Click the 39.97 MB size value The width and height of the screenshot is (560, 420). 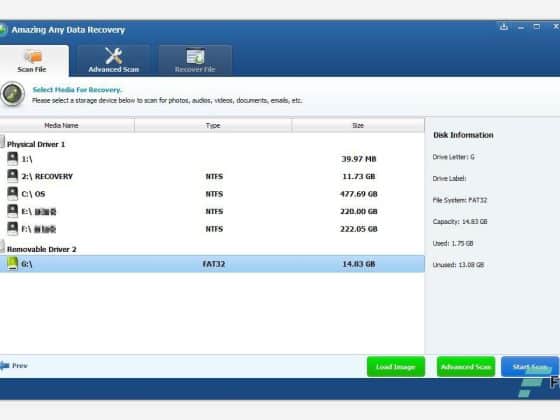(x=359, y=159)
